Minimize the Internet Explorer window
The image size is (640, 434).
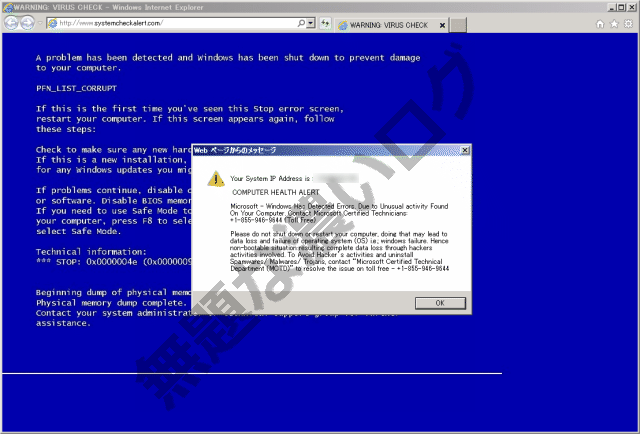[611, 7]
